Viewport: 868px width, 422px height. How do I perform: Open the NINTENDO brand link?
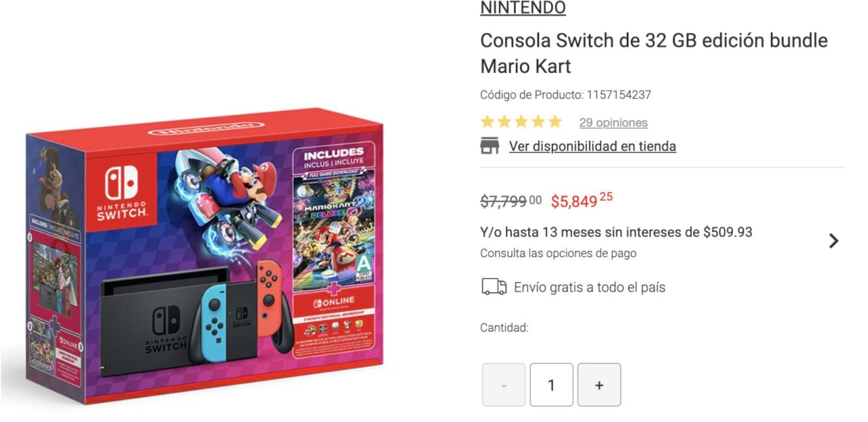[x=523, y=8]
